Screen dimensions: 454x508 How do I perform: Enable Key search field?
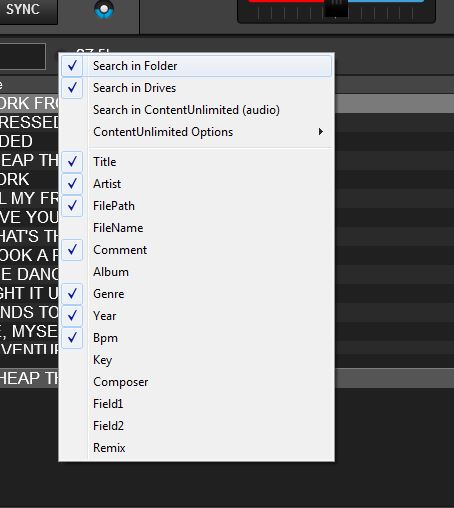tap(197, 360)
